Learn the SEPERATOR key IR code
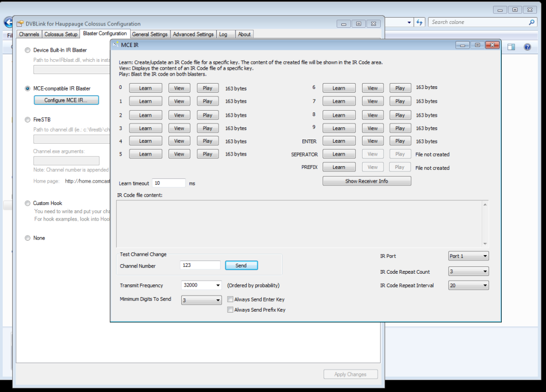Viewport: 546px width, 392px height. coord(339,154)
